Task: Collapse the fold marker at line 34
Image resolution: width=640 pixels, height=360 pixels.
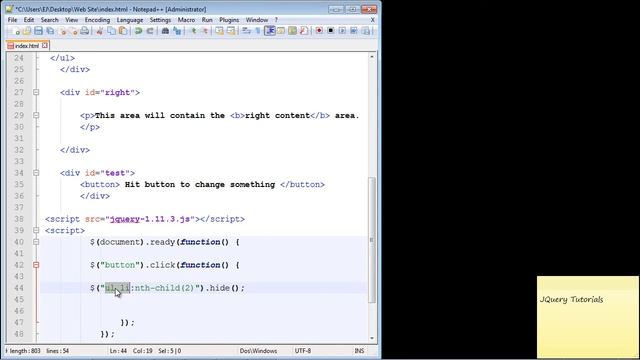Action: point(36,173)
